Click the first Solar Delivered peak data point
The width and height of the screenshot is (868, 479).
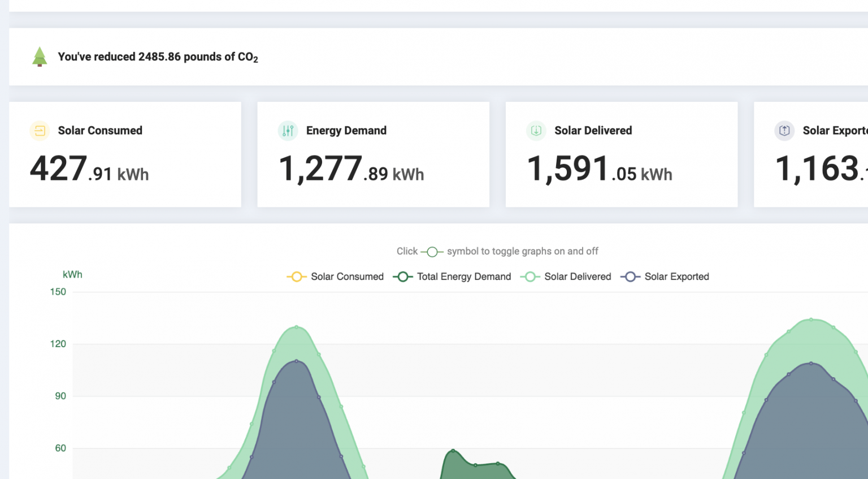click(x=297, y=327)
